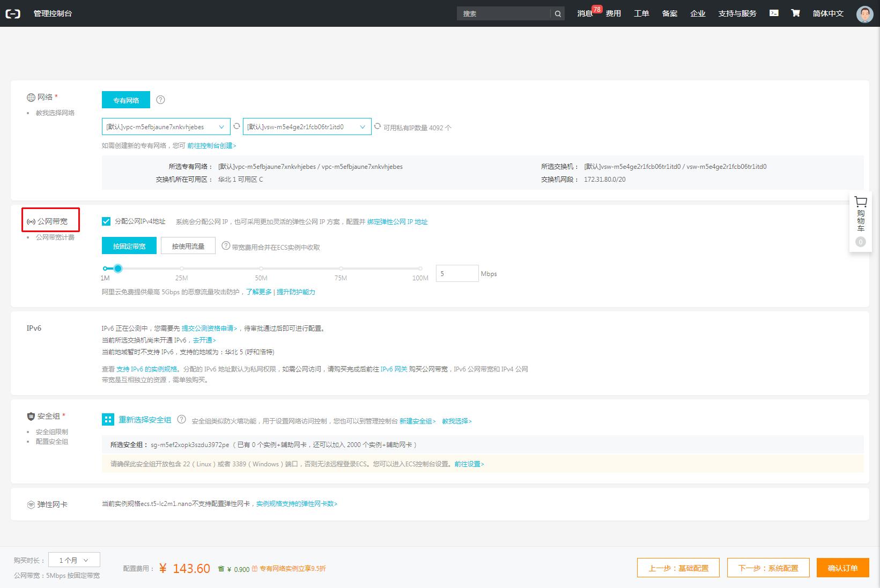This screenshot has height=588, width=880.
Task: Click the help icon beside 专有网络
Action: click(x=160, y=100)
